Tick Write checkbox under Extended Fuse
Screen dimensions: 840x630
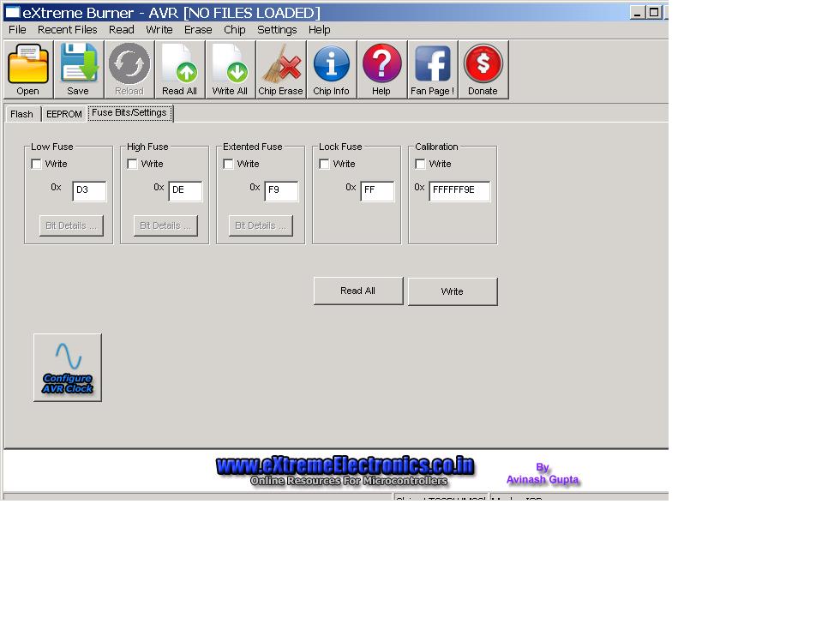(x=228, y=164)
